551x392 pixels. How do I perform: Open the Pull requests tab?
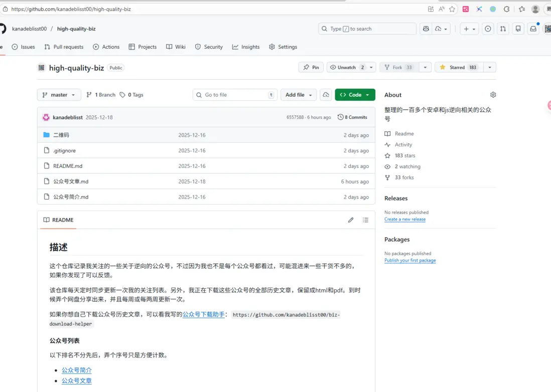click(x=64, y=47)
